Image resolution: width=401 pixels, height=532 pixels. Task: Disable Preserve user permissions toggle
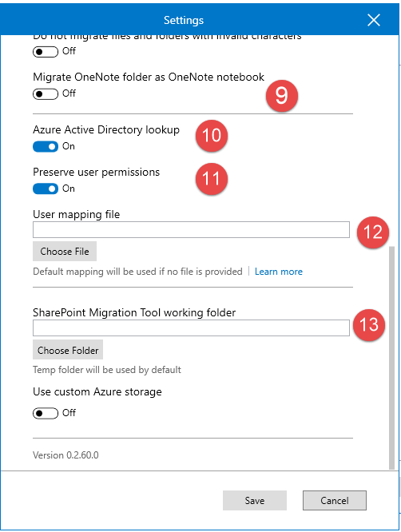pos(46,189)
